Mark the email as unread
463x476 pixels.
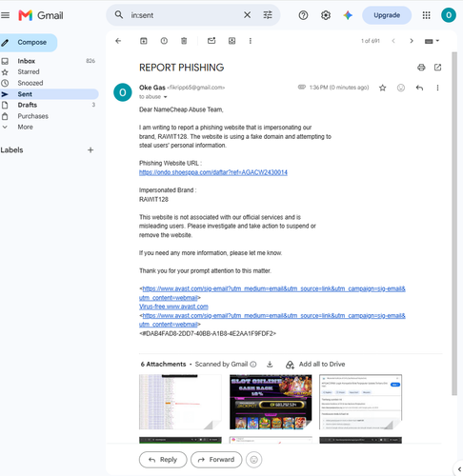click(x=211, y=41)
